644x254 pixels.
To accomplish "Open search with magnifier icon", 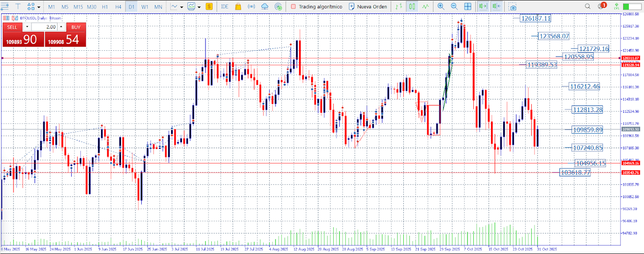I will click(x=587, y=7).
